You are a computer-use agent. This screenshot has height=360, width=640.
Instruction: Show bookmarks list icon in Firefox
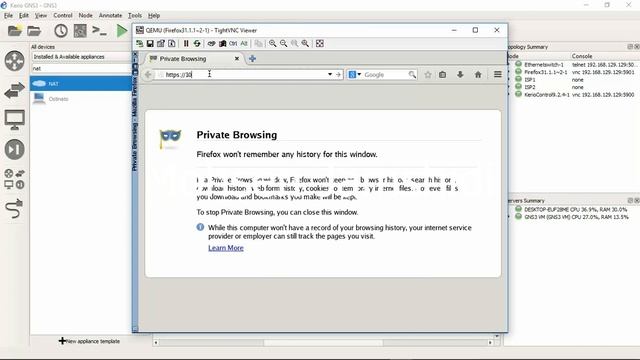(x=442, y=75)
